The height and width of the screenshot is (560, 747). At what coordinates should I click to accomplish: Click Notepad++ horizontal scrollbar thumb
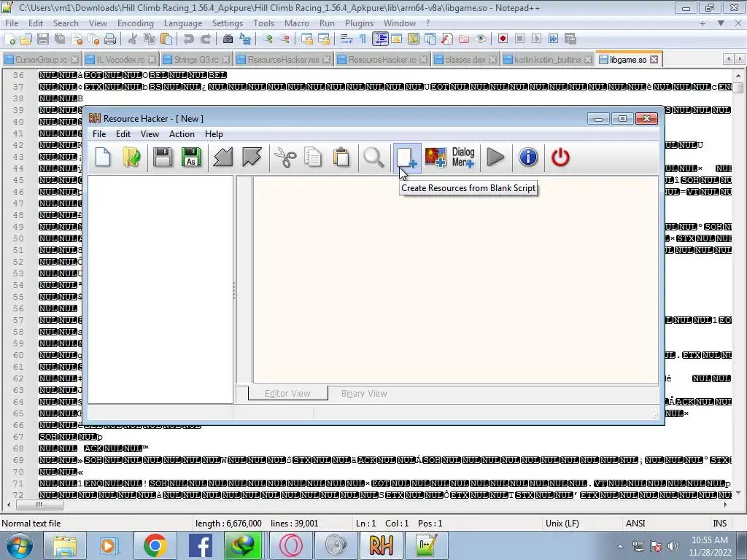point(39,505)
